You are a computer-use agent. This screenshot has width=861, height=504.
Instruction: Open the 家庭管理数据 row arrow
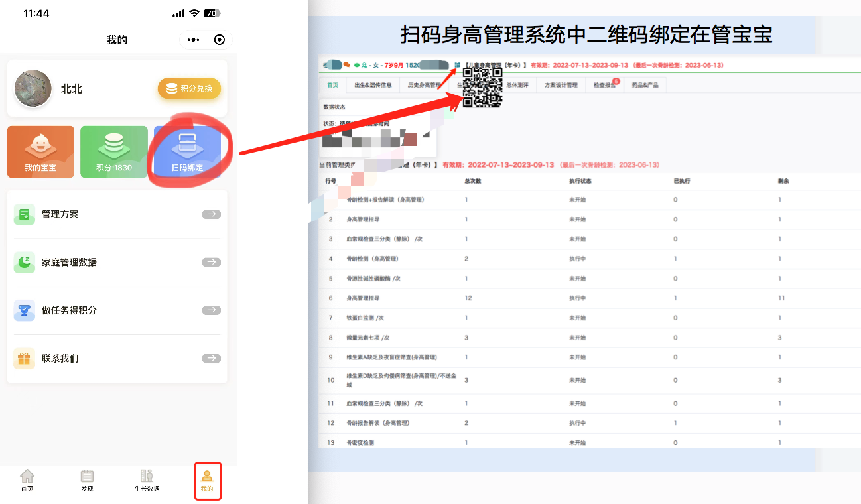(211, 262)
